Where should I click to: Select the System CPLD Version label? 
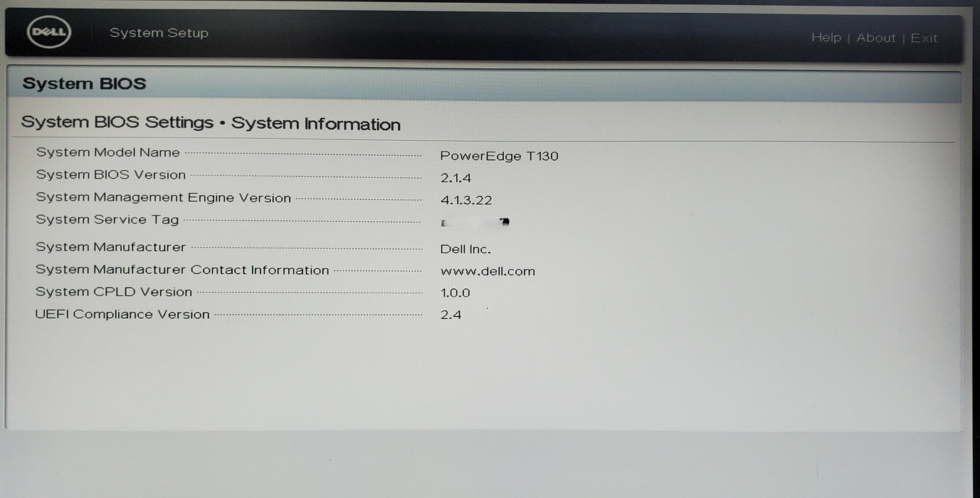point(114,292)
